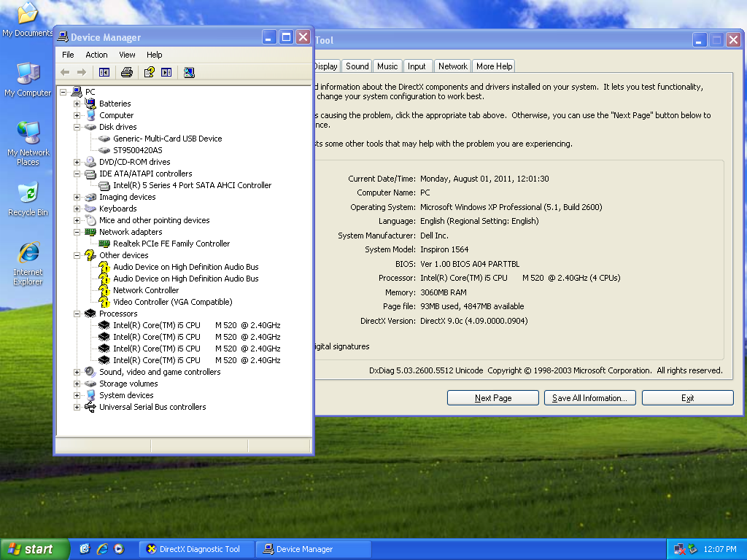Screen dimensions: 747x560
Task: Click the disconnected network tray icon
Action: pos(680,549)
